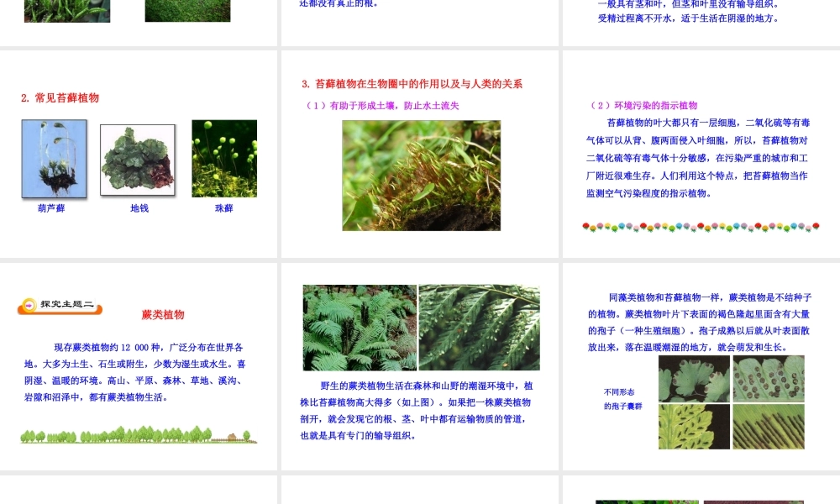840x504 pixels.
Task: Click heading 3. 苔藓植物在生物圈中的作用以及与人类的关系
Action: coord(412,83)
